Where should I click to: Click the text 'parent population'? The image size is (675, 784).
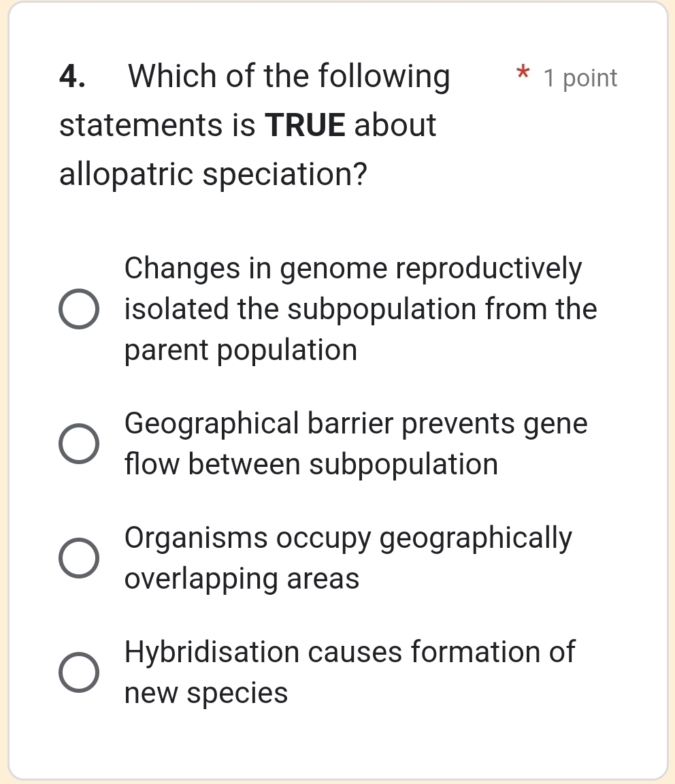(241, 350)
